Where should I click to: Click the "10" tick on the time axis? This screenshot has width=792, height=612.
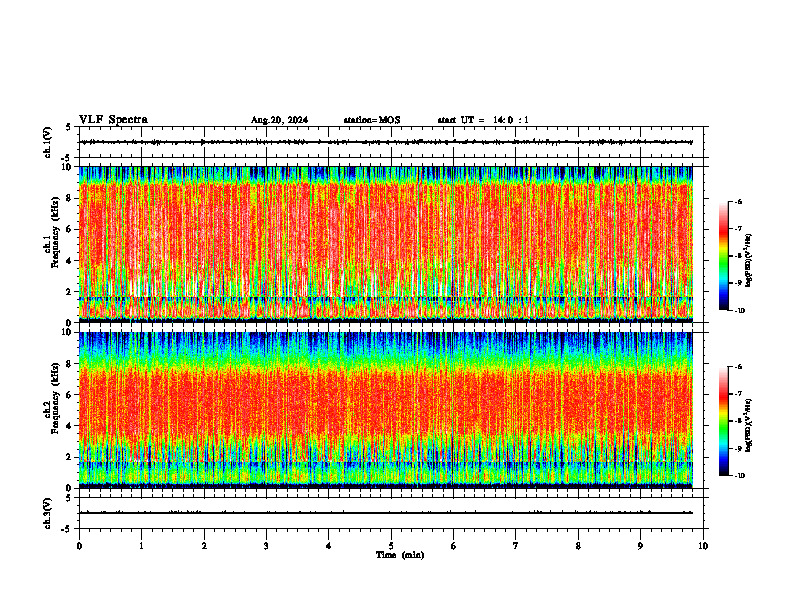703,546
